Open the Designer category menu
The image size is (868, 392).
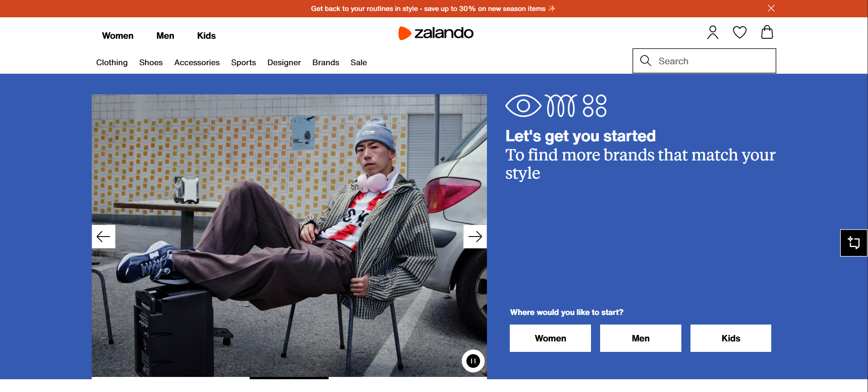pos(284,62)
